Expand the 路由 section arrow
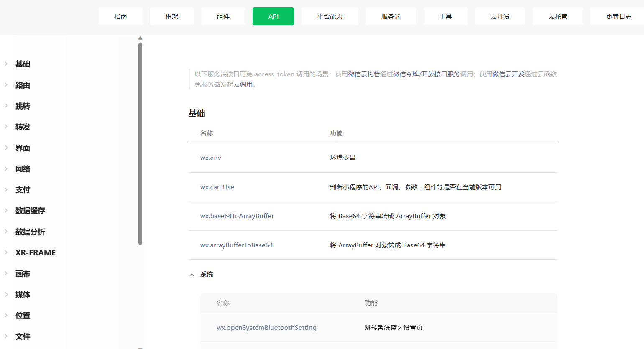The height and width of the screenshot is (349, 644). [x=6, y=85]
